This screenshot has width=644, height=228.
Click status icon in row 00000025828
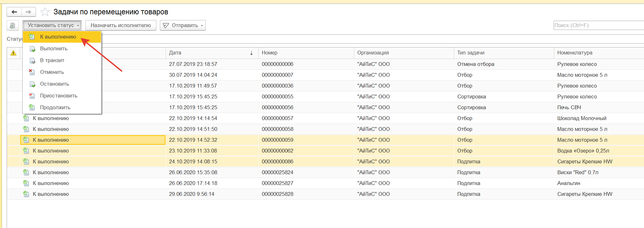(x=26, y=194)
